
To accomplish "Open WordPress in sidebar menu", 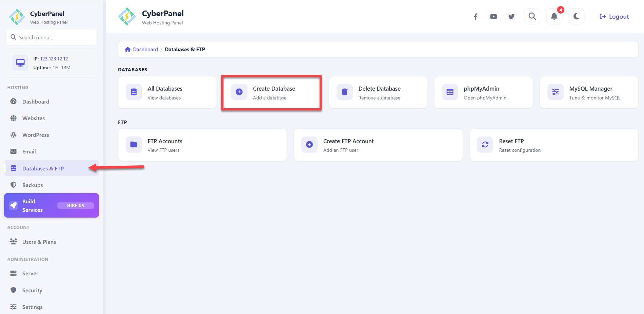I will (x=52, y=135).
